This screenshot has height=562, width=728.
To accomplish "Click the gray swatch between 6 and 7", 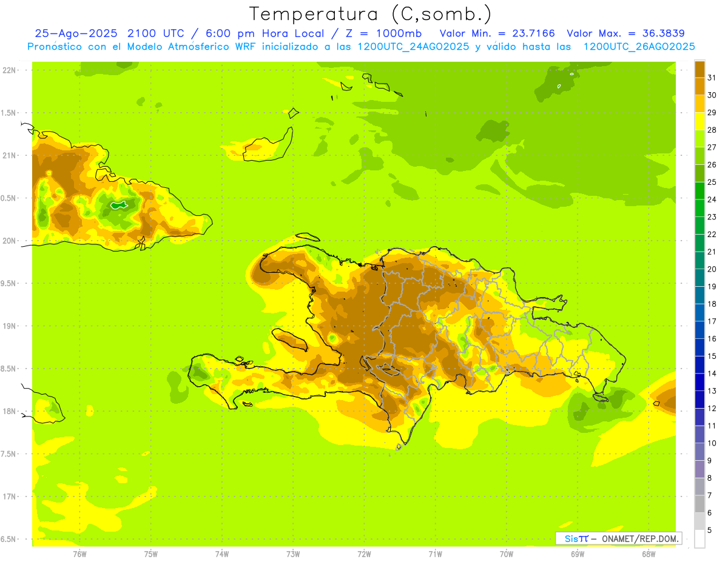I will coord(699,504).
